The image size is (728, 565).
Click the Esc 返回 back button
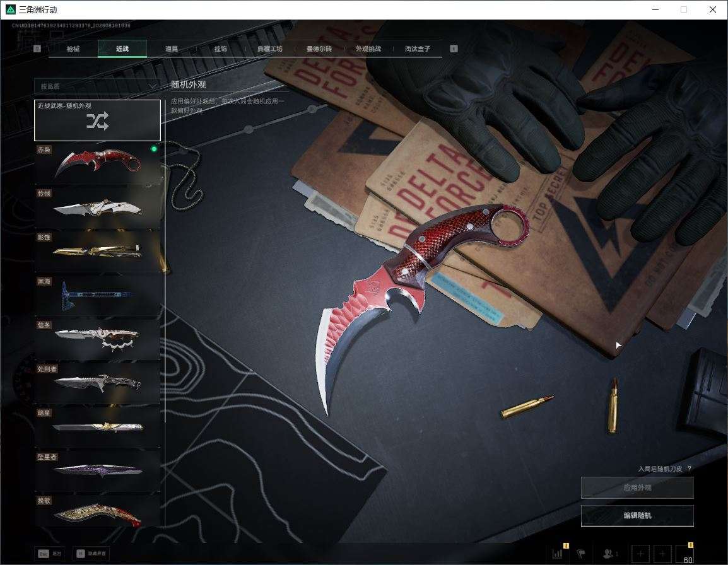point(50,554)
